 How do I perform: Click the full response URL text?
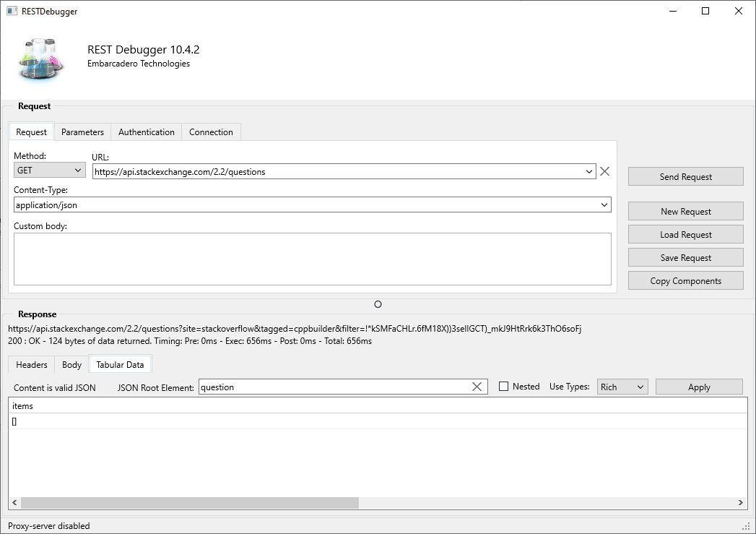pos(295,329)
